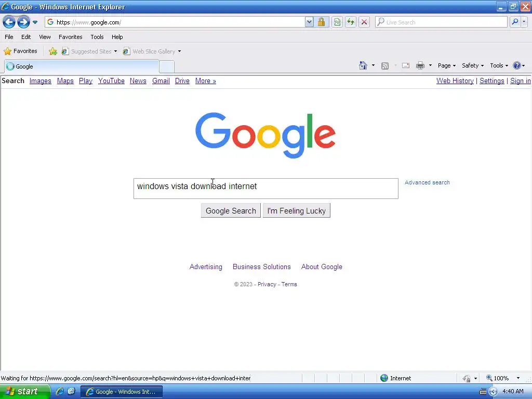
Task: Print the page with the printer icon
Action: pyautogui.click(x=420, y=65)
